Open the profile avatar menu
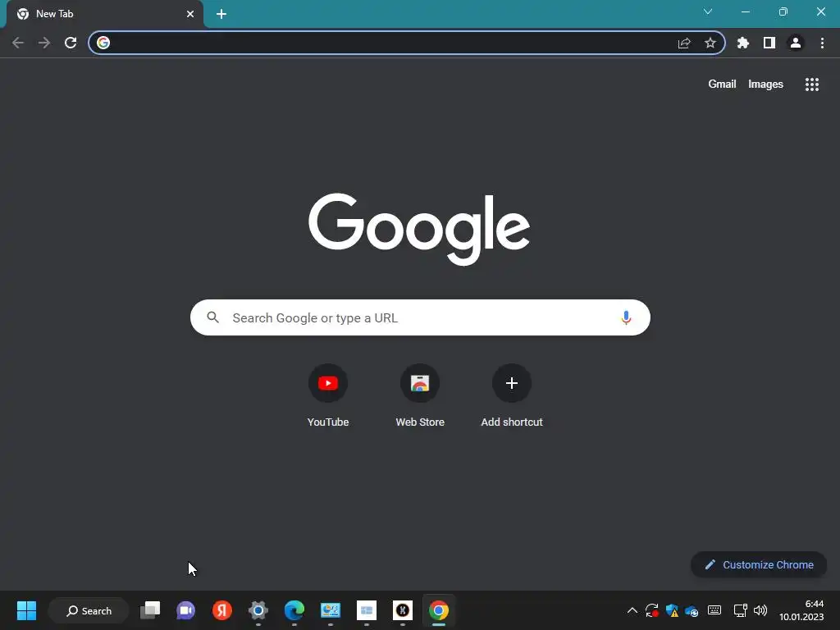The width and height of the screenshot is (840, 630). coord(796,43)
